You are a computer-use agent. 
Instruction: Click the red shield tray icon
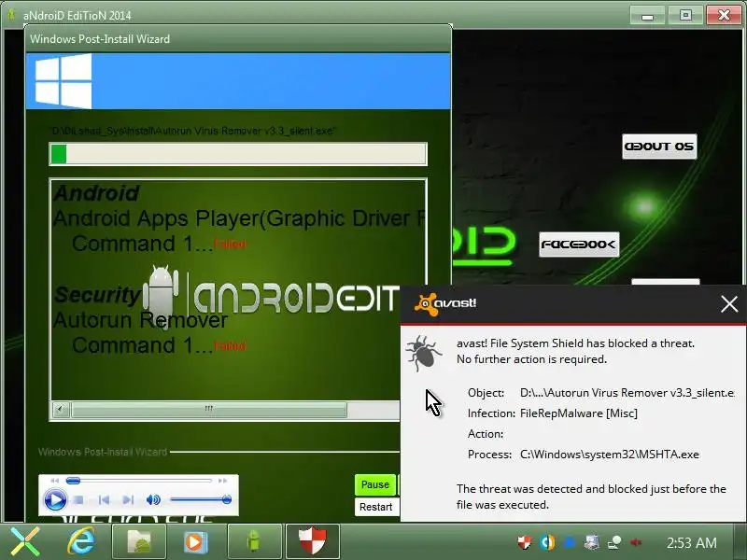click(x=524, y=542)
